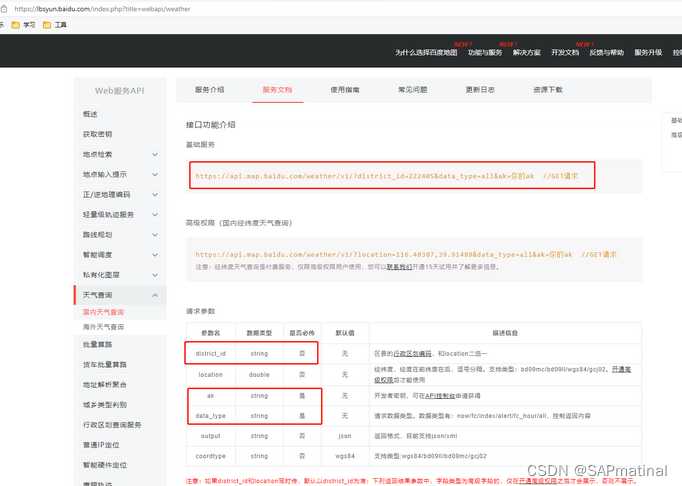This screenshot has height=486, width=682.
Task: Select 国内天气查询 submenu item
Action: coord(104,312)
